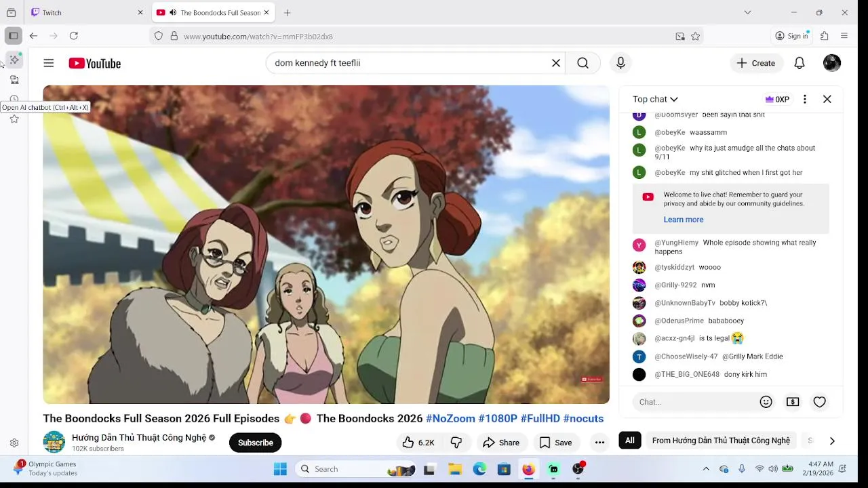Open the YouTube hamburger guide menu
The width and height of the screenshot is (868, 488).
[49, 63]
